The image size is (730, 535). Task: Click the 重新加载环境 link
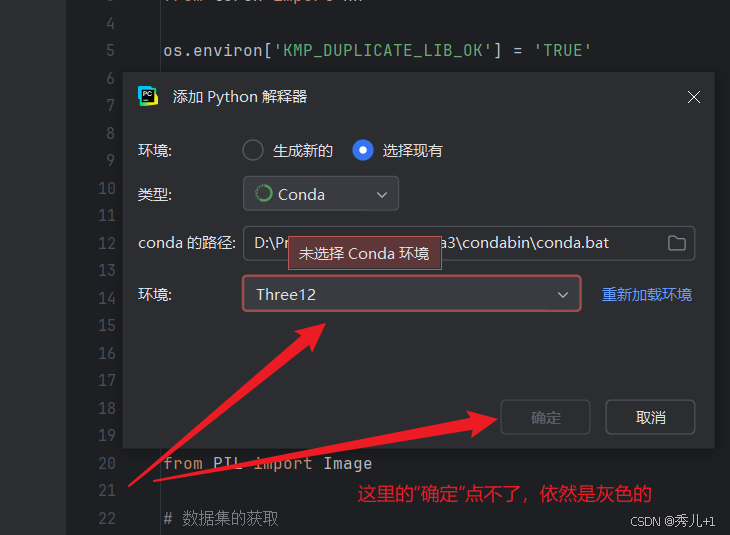647,294
